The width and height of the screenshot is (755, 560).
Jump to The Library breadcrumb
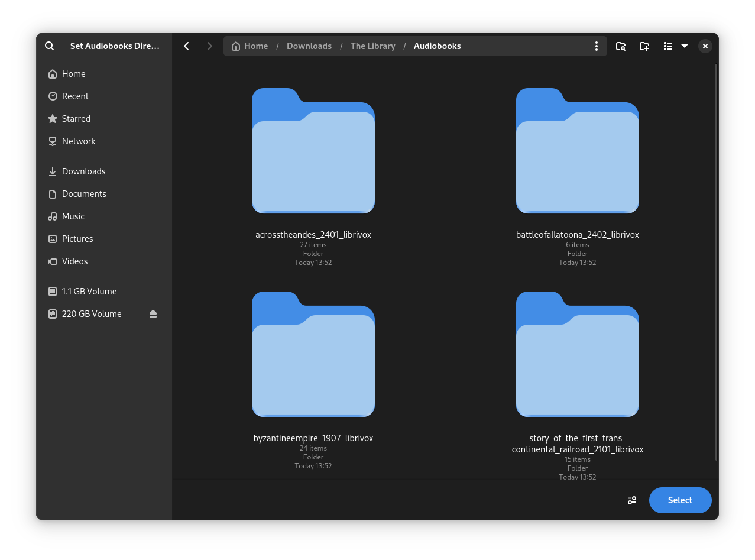point(372,46)
